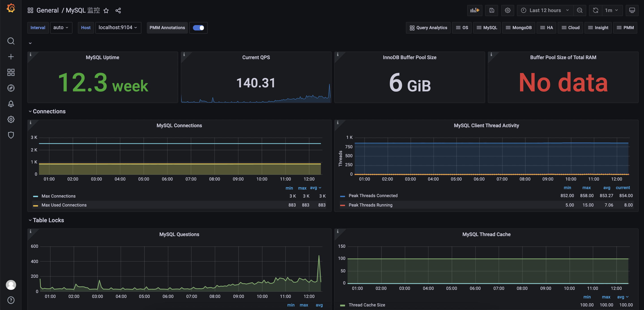Expand the collapsed row chevron below Interval
644x310 pixels.
(30, 43)
